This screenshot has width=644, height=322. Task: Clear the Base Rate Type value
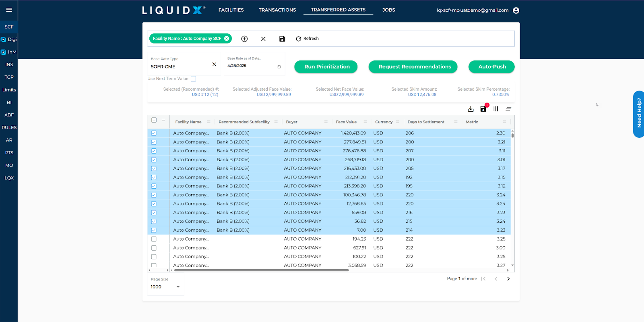pos(214,64)
